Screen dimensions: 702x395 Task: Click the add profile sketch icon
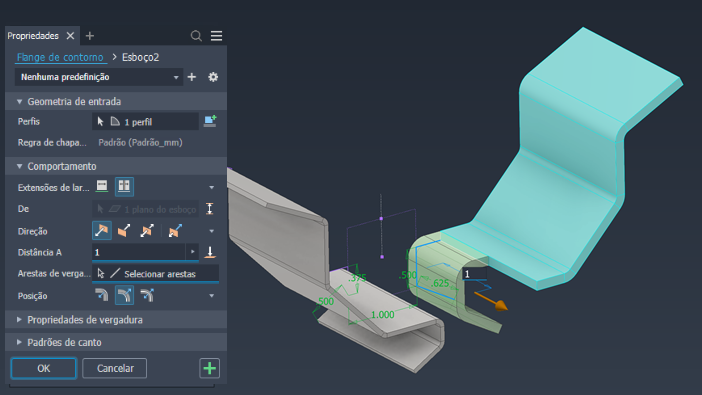point(210,121)
